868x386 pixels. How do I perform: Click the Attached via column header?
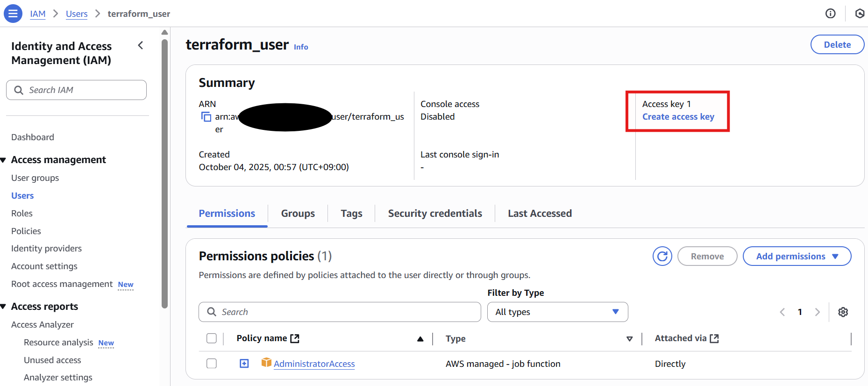pos(681,338)
